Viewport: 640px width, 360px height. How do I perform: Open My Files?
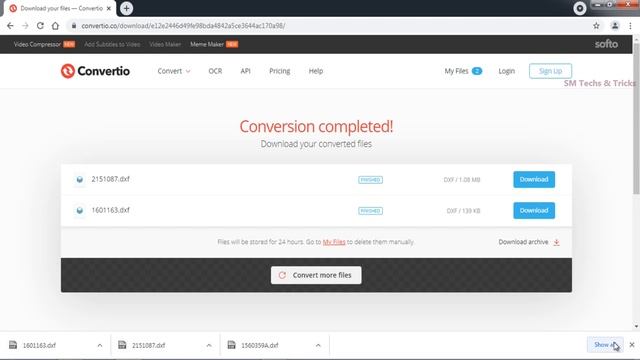463,71
